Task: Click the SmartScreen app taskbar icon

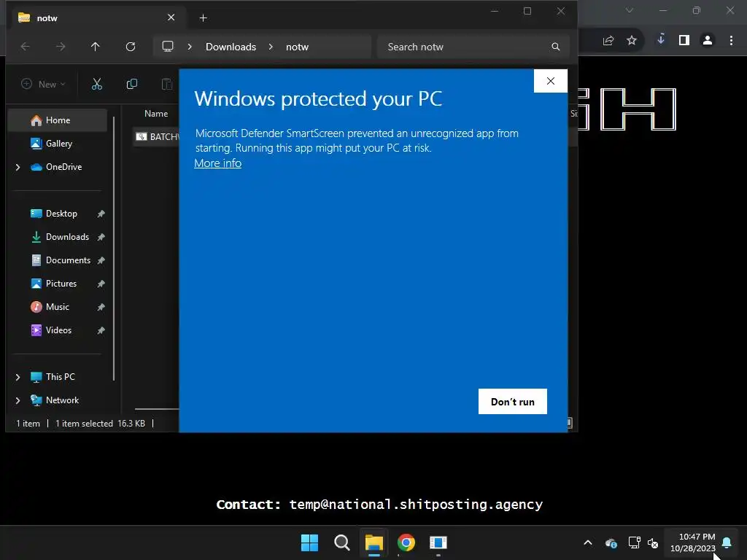Action: (438, 542)
